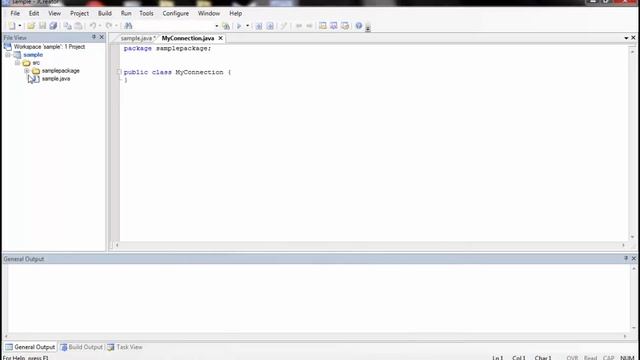Click the Help question mark icon
Screen dimensions: 640x360
[x=358, y=26]
